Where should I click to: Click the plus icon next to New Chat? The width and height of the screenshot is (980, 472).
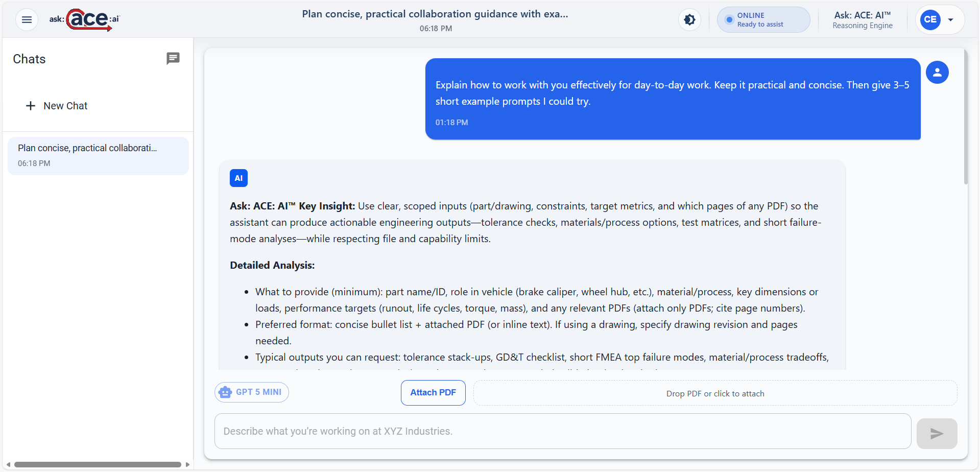[x=31, y=106]
